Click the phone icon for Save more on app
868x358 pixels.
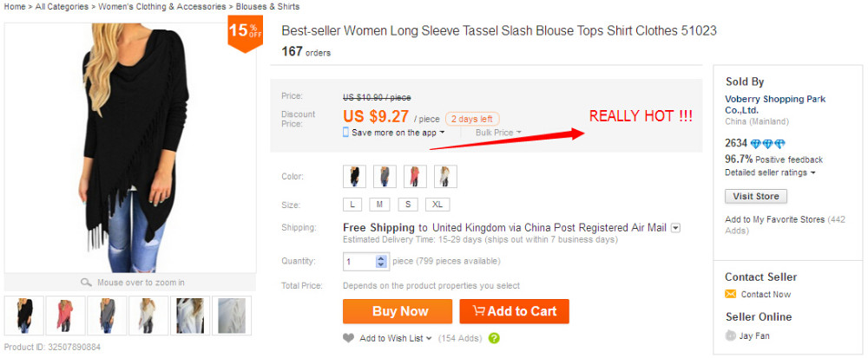coord(345,133)
